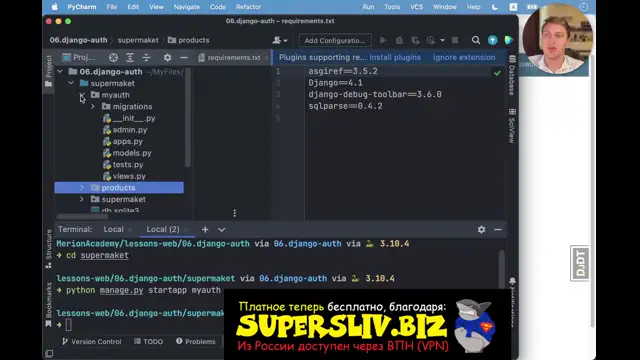This screenshot has height=360, width=640.
Task: Click Select Opened File target icon
Action: [x=113, y=58]
